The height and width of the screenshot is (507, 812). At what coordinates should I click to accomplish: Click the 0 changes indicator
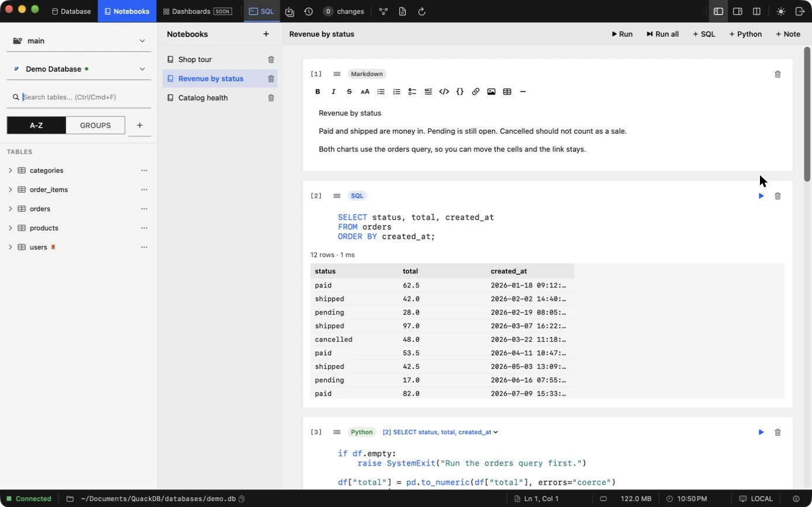point(344,11)
